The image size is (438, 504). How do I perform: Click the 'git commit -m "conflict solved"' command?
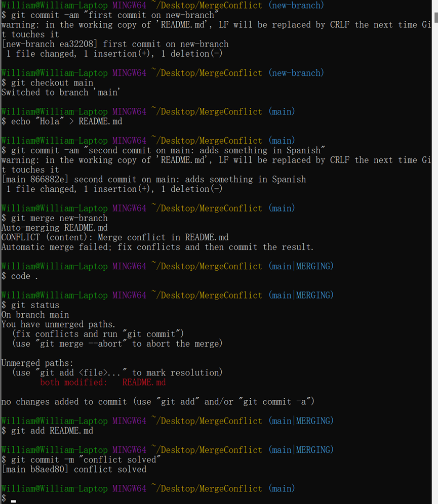pos(86,459)
